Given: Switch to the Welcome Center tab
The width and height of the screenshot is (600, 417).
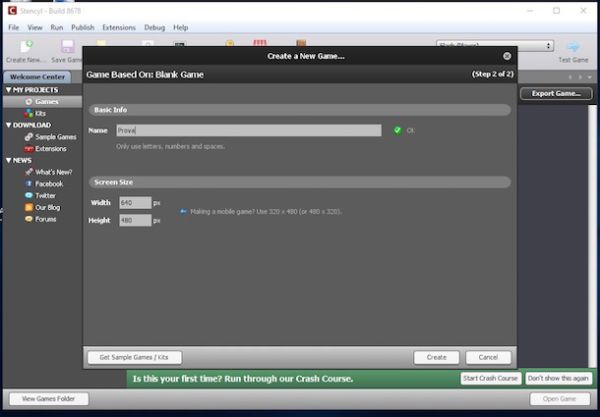Looking at the screenshot, I should point(40,78).
